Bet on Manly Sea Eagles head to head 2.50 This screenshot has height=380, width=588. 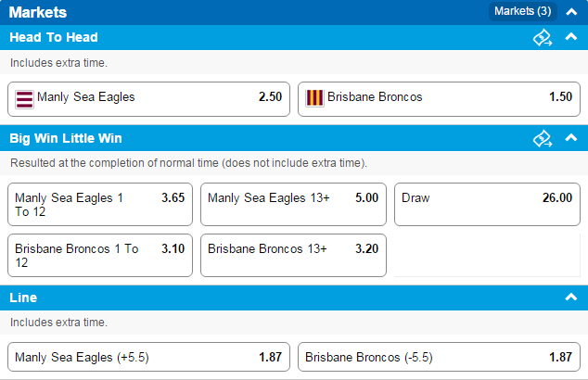tap(149, 99)
